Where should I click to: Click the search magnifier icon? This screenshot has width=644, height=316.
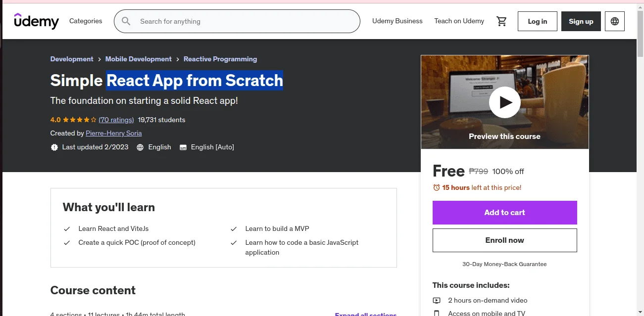(x=126, y=21)
